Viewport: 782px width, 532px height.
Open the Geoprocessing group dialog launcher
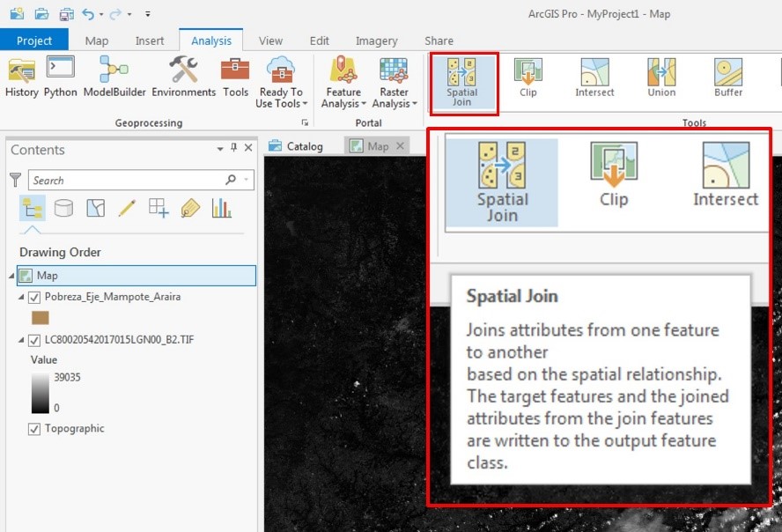coord(305,122)
